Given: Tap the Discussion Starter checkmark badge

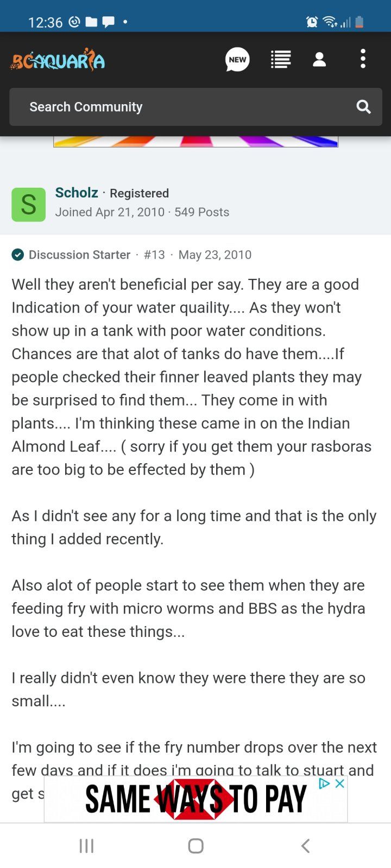Looking at the screenshot, I should (x=18, y=255).
